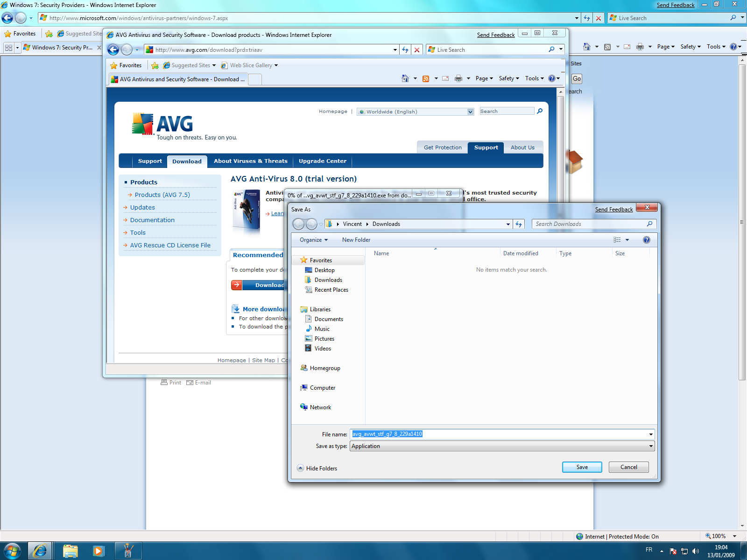Click refresh icon beside the Vincent Downloads path
The height and width of the screenshot is (560, 747).
pyautogui.click(x=519, y=224)
